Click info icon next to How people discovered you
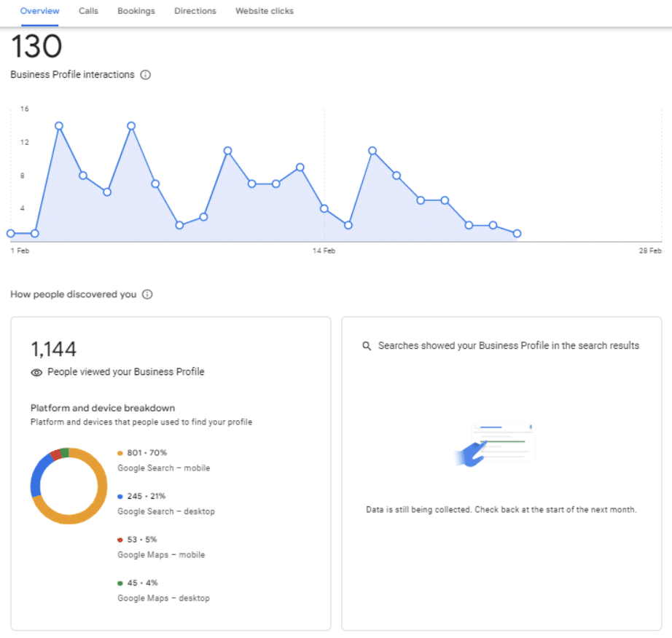 click(x=147, y=294)
